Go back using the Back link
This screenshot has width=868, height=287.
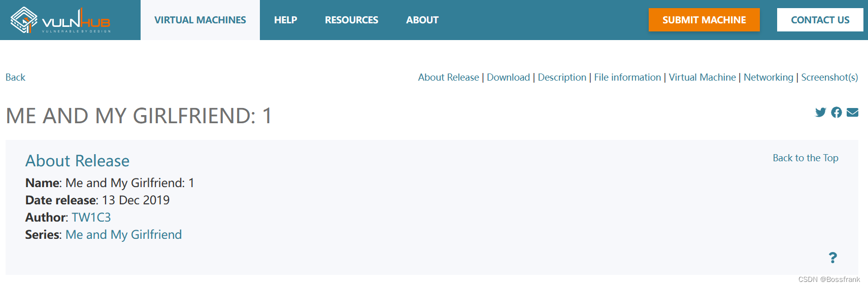(15, 77)
